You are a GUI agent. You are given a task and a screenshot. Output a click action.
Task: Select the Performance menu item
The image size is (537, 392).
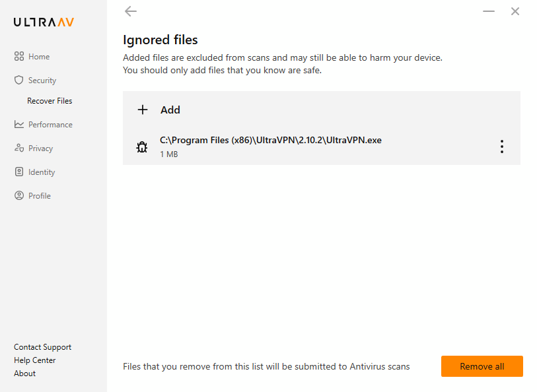pyautogui.click(x=43, y=125)
